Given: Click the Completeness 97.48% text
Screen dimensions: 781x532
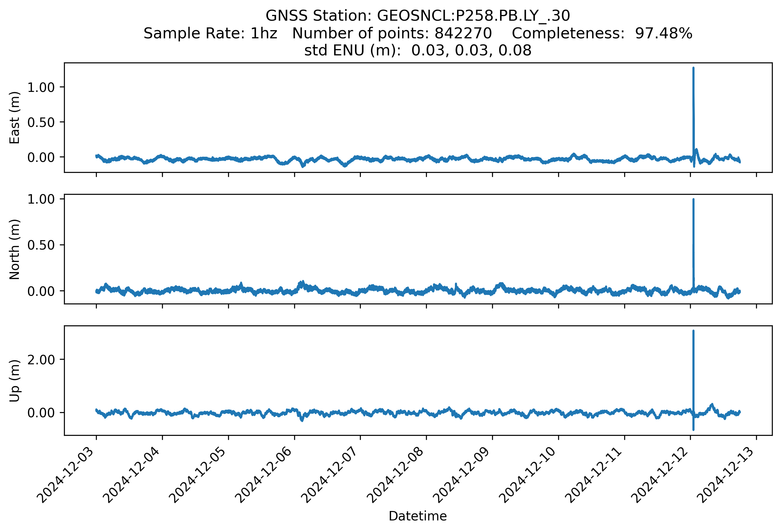Looking at the screenshot, I should pos(602,33).
